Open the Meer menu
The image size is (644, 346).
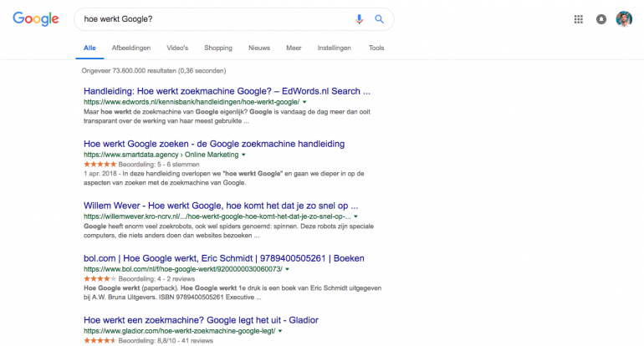point(294,48)
